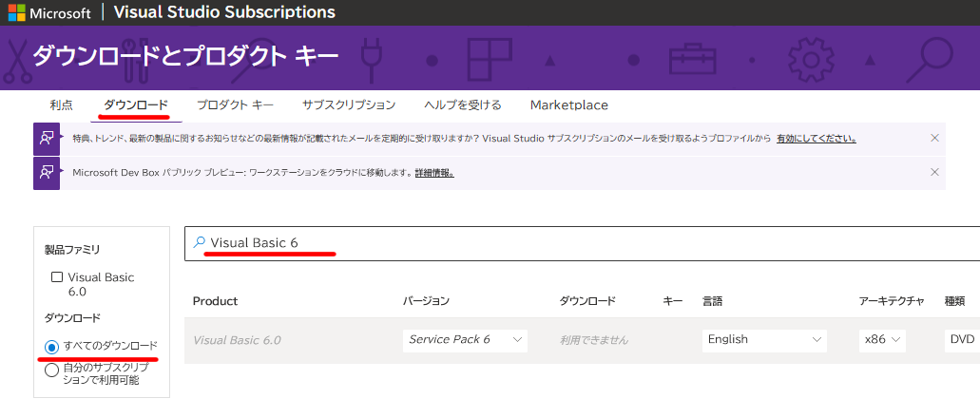Open the 利点 tab

tap(61, 104)
